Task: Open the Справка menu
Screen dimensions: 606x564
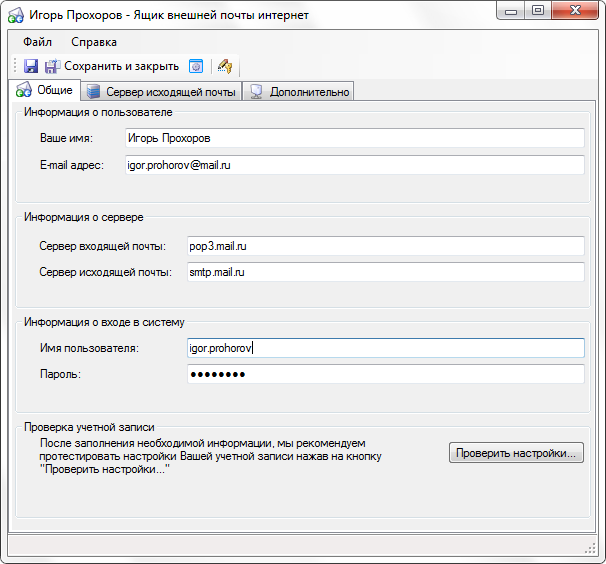Action: tap(94, 42)
